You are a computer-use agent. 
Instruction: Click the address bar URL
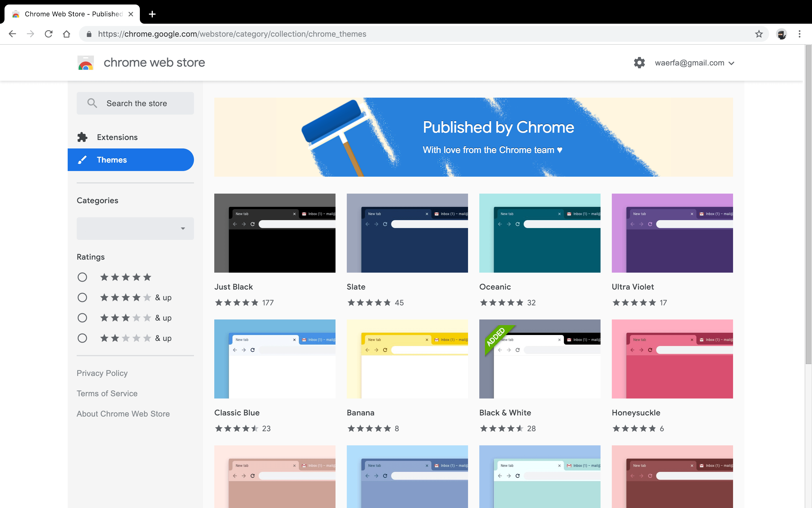tap(232, 34)
